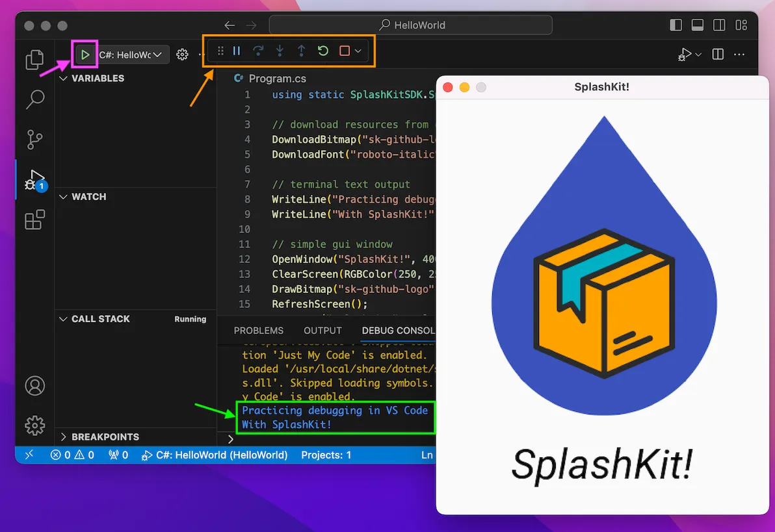Open the Accounts menu in the activity bar
This screenshot has width=775, height=532.
[x=34, y=386]
